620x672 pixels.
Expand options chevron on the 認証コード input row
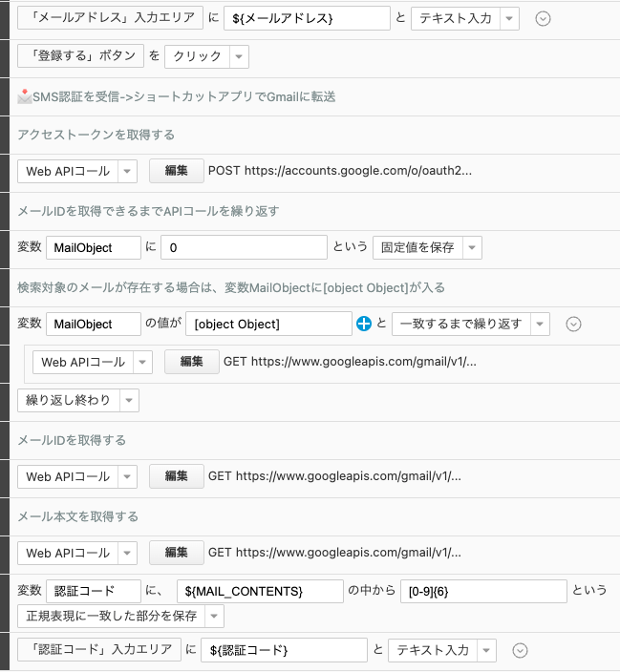521,650
